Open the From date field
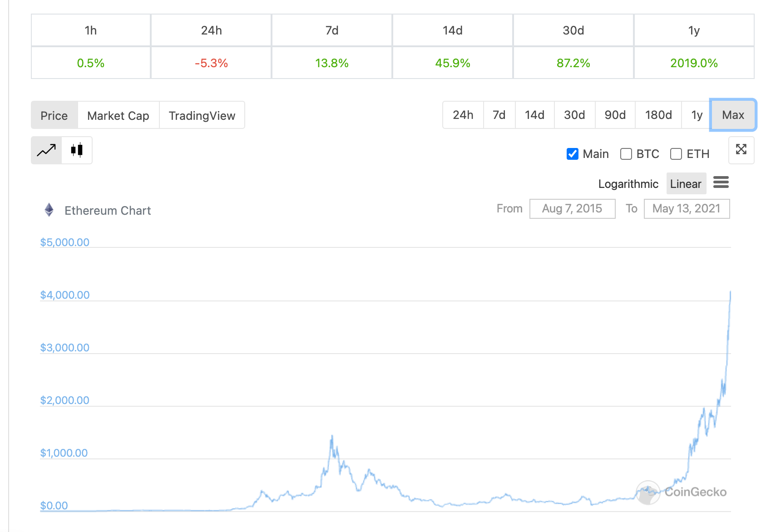The width and height of the screenshot is (771, 532). 572,209
